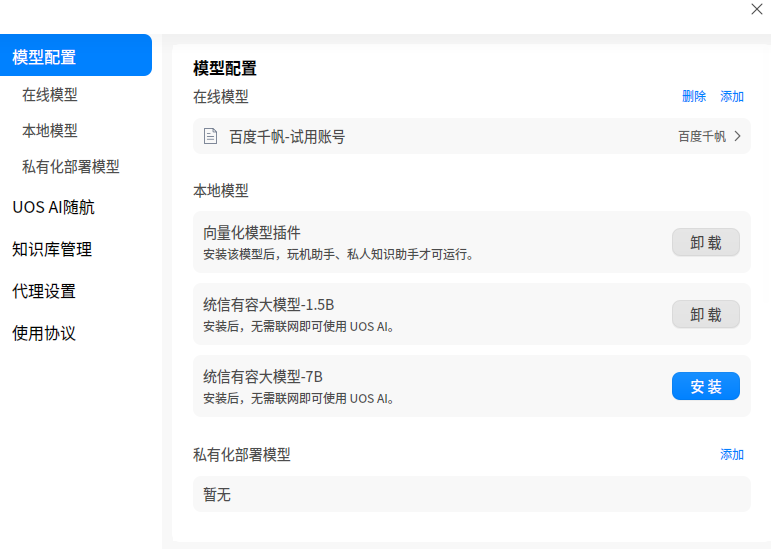Click 删除 link for online models
This screenshot has height=549, width=771.
(694, 96)
